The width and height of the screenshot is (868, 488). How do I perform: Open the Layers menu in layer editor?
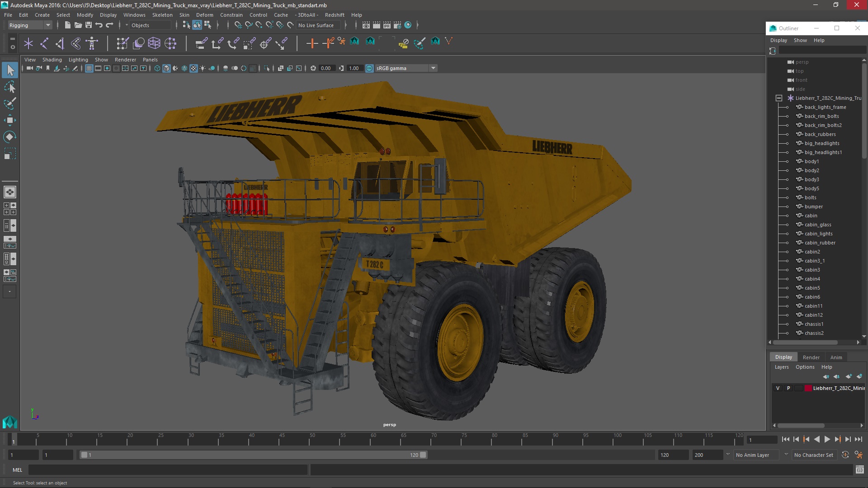coord(782,367)
